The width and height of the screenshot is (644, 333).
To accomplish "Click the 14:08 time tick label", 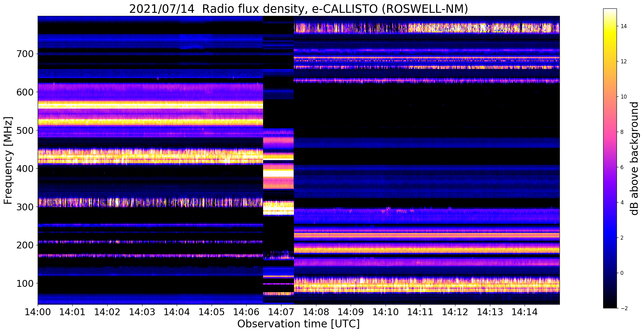I will pyautogui.click(x=316, y=312).
